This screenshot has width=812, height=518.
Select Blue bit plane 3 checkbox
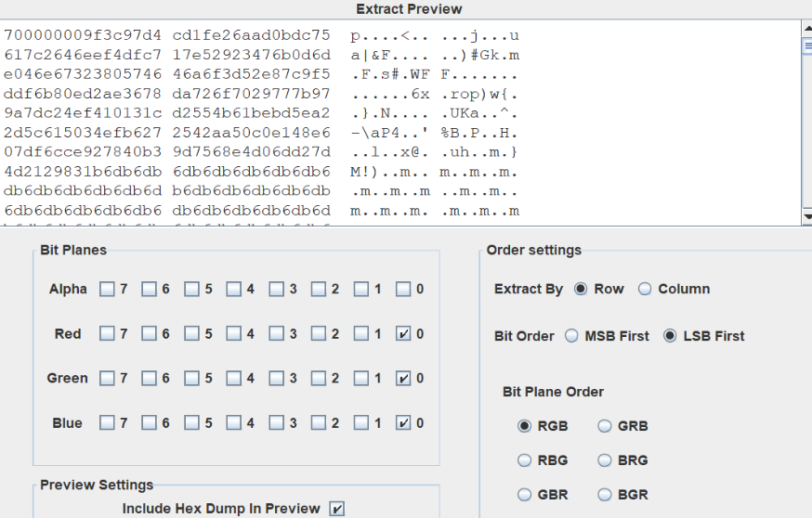click(277, 422)
